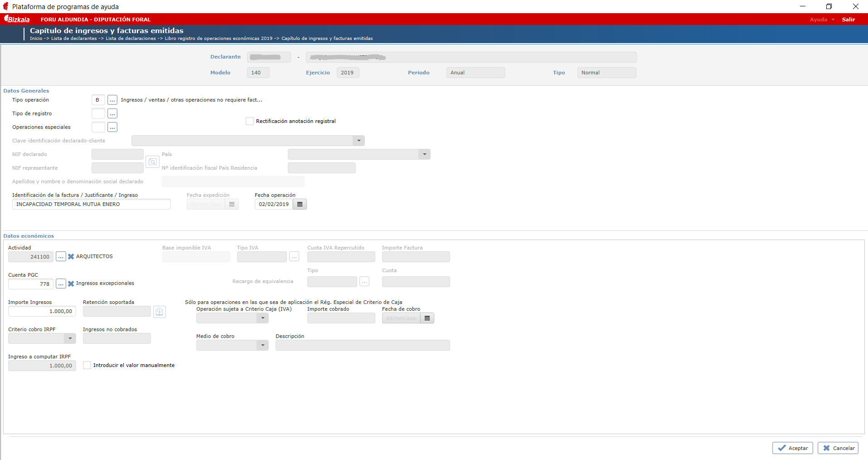Open Ayuda menu in header

coord(822,20)
